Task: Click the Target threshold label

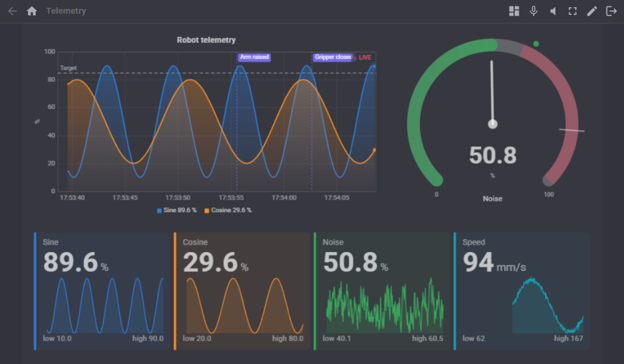Action: point(68,68)
